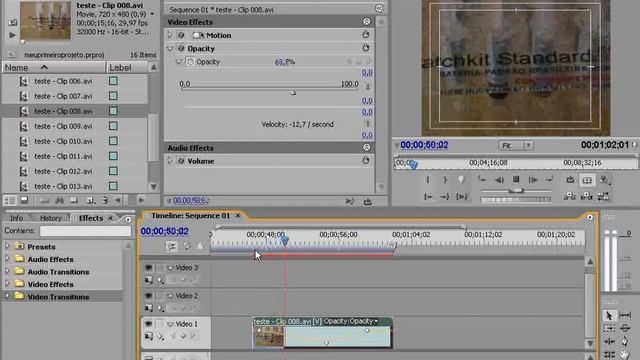Click the Label column header
The width and height of the screenshot is (640, 360).
[x=127, y=67]
